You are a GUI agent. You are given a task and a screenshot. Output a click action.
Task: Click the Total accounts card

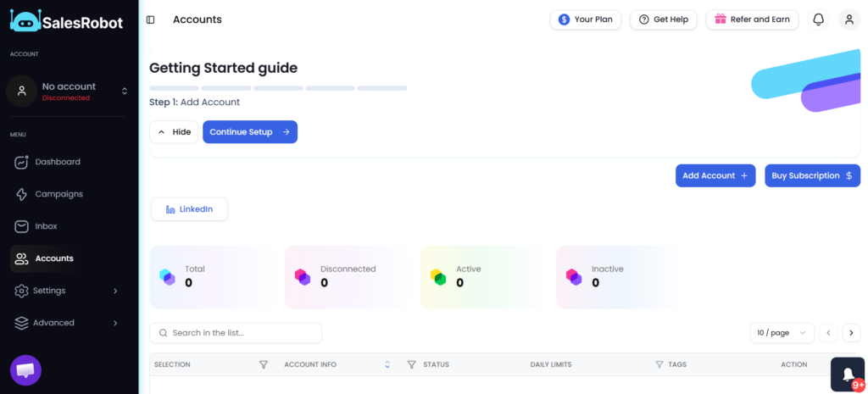coord(213,277)
